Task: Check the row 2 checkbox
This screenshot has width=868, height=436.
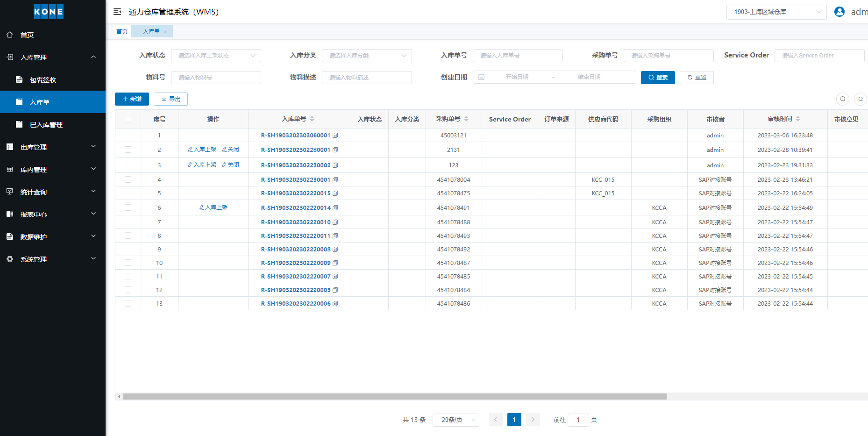Action: click(128, 150)
